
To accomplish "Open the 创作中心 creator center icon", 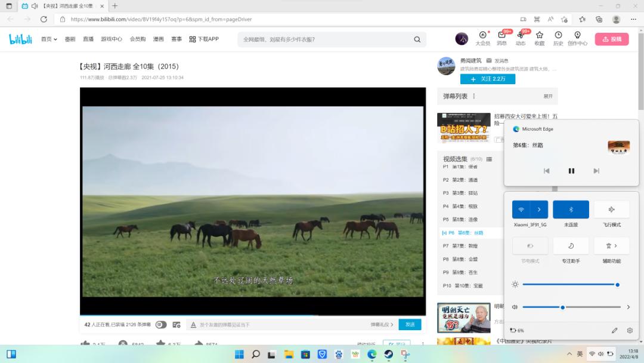I will 577,38.
